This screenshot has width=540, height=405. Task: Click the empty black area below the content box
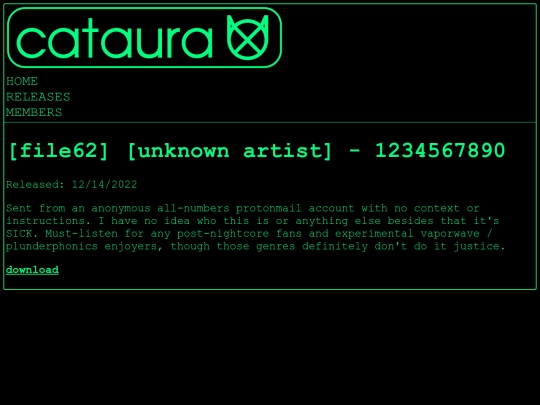270,348
